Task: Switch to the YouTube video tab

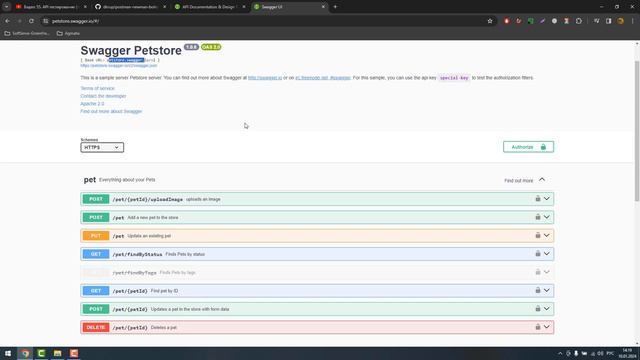Action: [x=51, y=7]
